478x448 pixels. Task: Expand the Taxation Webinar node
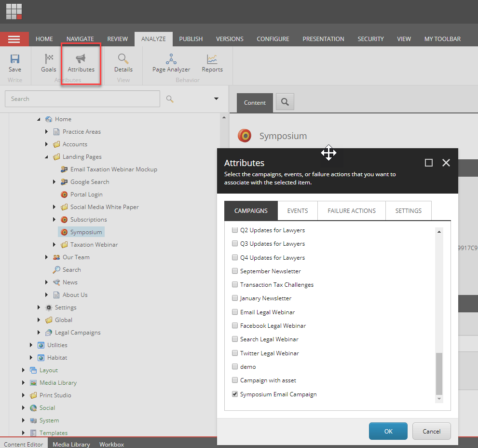pyautogui.click(x=54, y=244)
